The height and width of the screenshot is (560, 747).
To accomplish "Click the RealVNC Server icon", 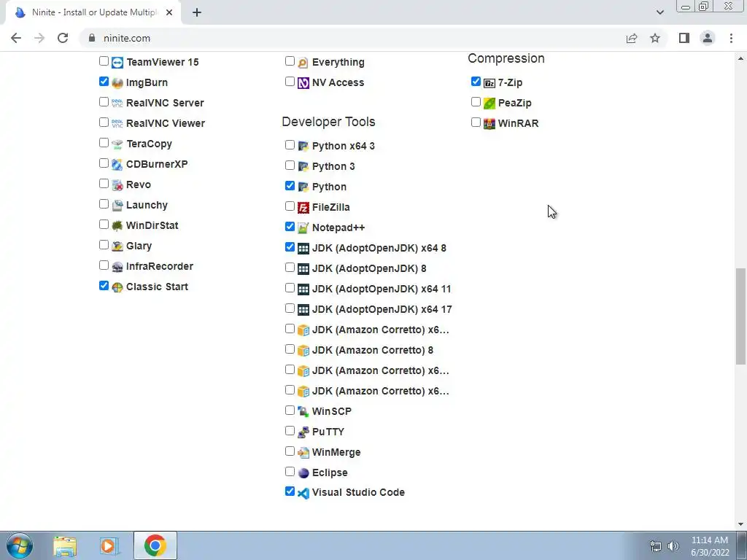I will coord(117,104).
